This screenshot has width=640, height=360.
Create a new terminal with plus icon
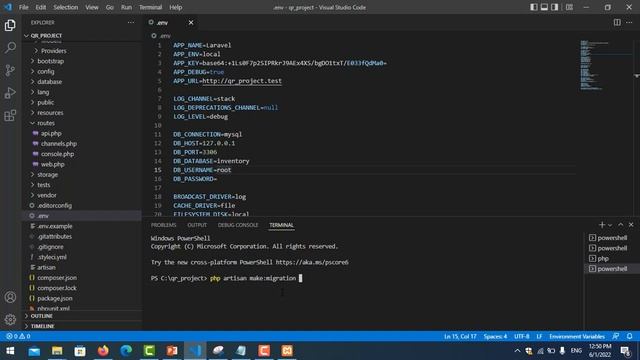602,225
